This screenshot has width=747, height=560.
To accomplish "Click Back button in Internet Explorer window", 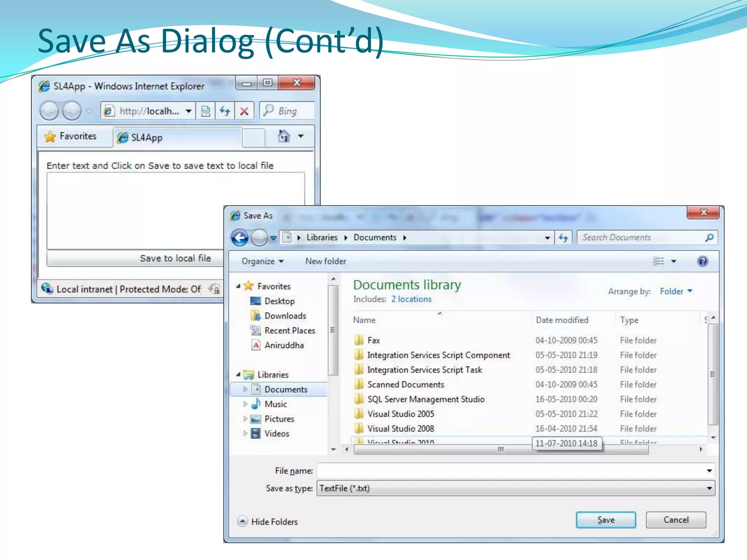I will click(x=49, y=111).
